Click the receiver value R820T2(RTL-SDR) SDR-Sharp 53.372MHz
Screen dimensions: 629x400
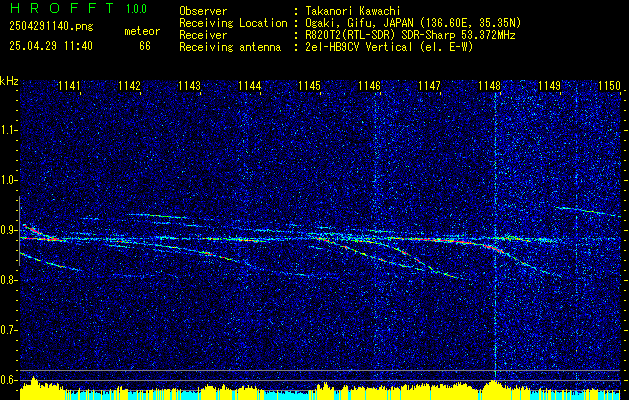[410, 35]
